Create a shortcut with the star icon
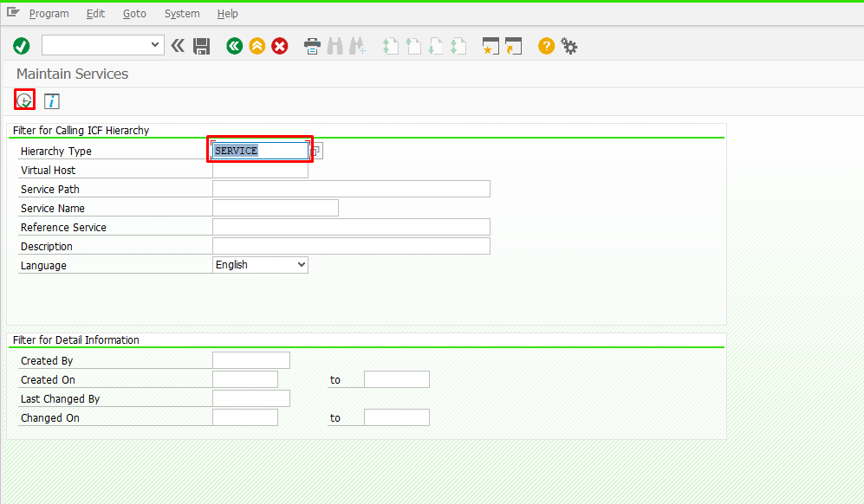Screen dimensions: 864x504 [x=490, y=45]
